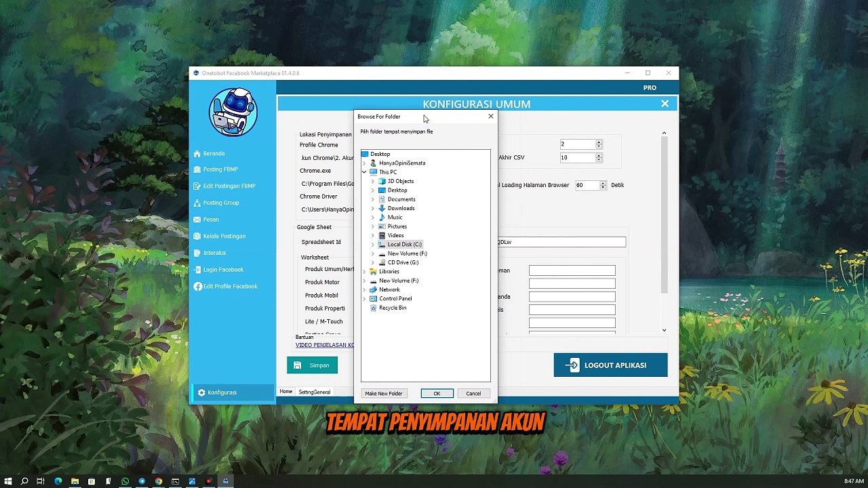
Task: Select New Volume (F:) under This PC
Action: 408,253
